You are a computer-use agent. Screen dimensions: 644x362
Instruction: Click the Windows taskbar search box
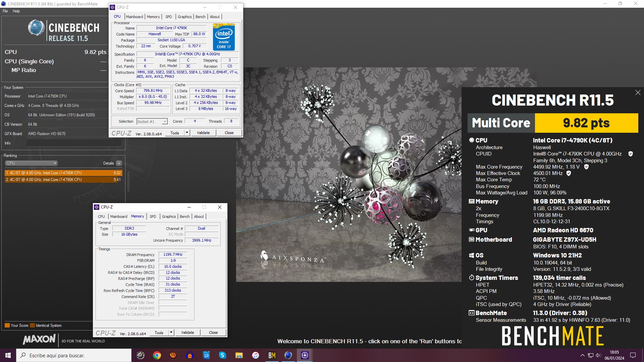click(74, 355)
